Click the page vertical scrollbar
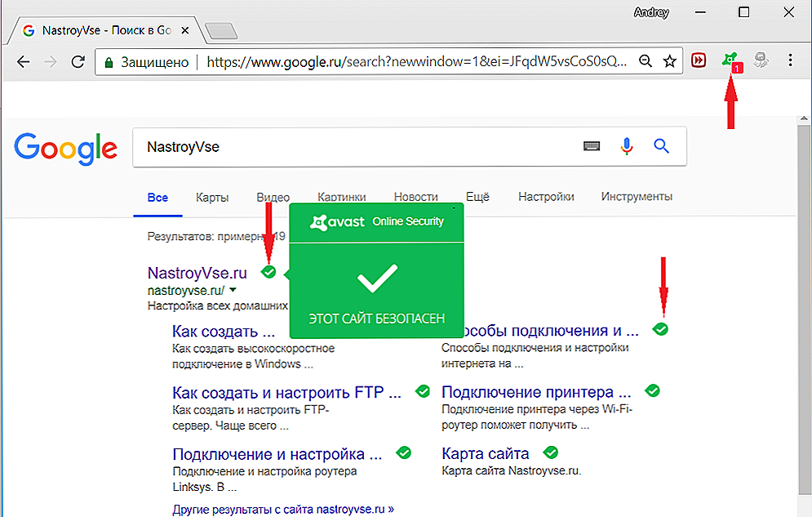Image resolution: width=812 pixels, height=517 pixels. pos(804,311)
